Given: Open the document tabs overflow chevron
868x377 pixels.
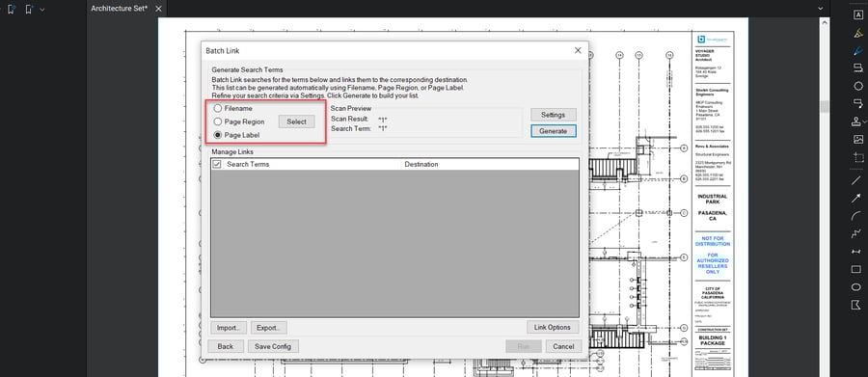Looking at the screenshot, I should click(x=821, y=9).
